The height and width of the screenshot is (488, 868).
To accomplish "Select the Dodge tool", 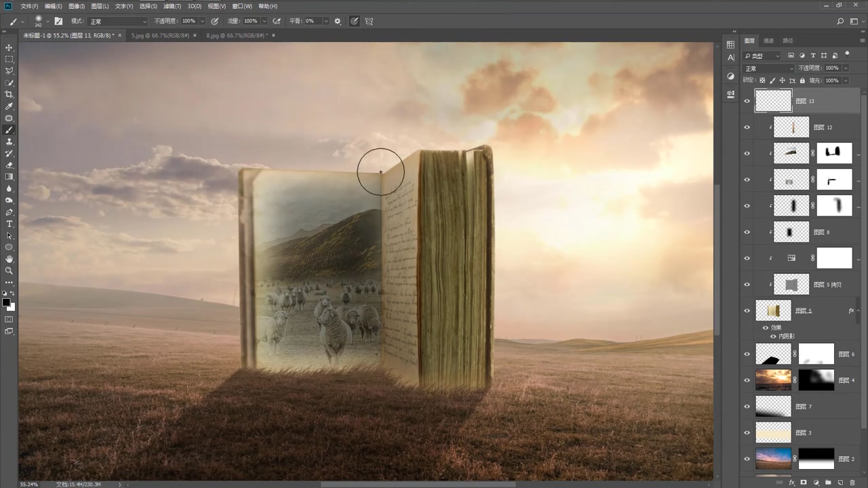I will click(x=9, y=200).
